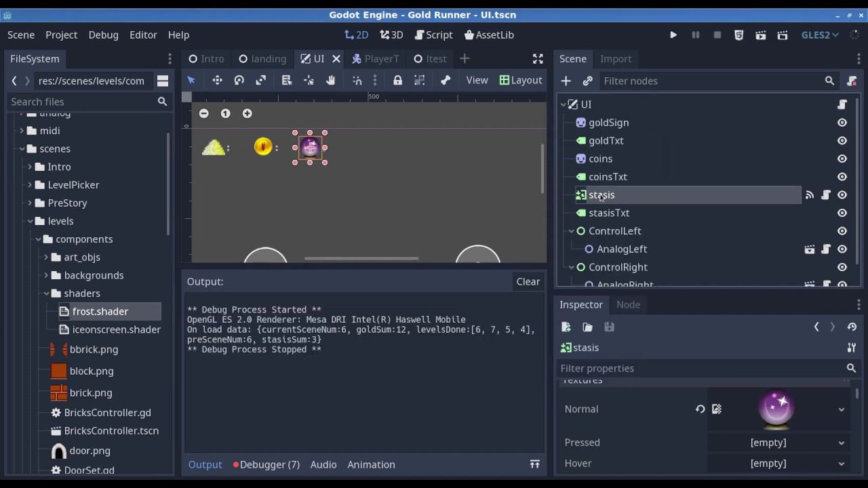The height and width of the screenshot is (488, 868).
Task: Select the Move mode tool
Action: pos(217,80)
